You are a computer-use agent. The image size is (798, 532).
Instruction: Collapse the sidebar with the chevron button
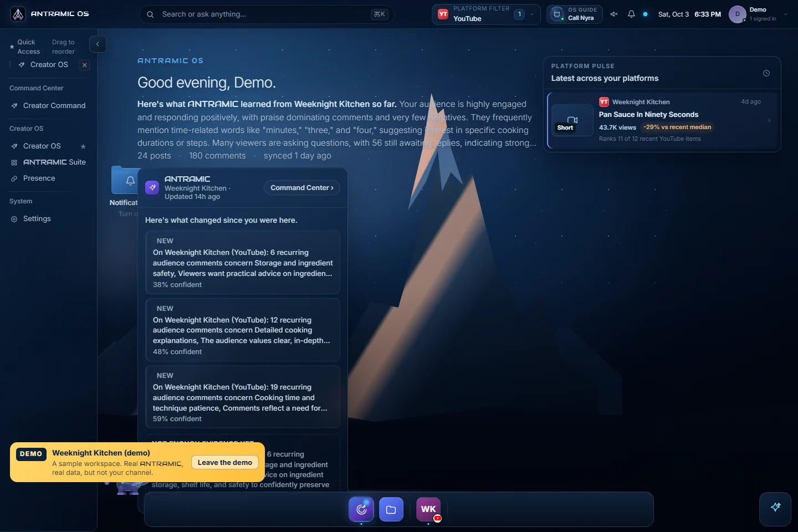tap(98, 44)
